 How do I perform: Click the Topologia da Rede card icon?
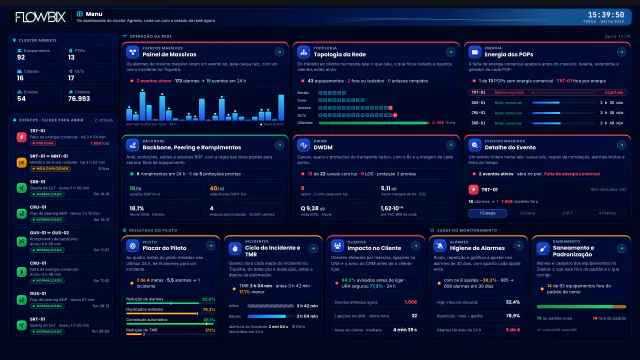coord(303,52)
